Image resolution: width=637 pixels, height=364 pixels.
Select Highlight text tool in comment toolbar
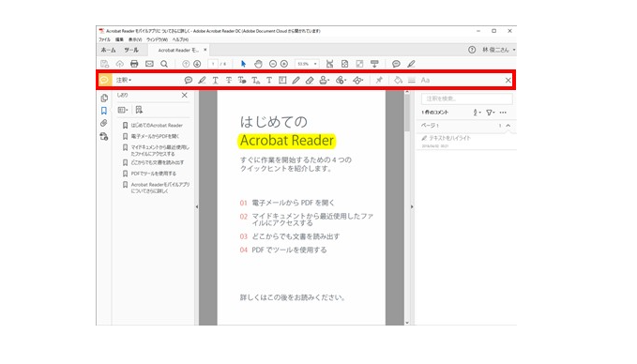click(202, 80)
